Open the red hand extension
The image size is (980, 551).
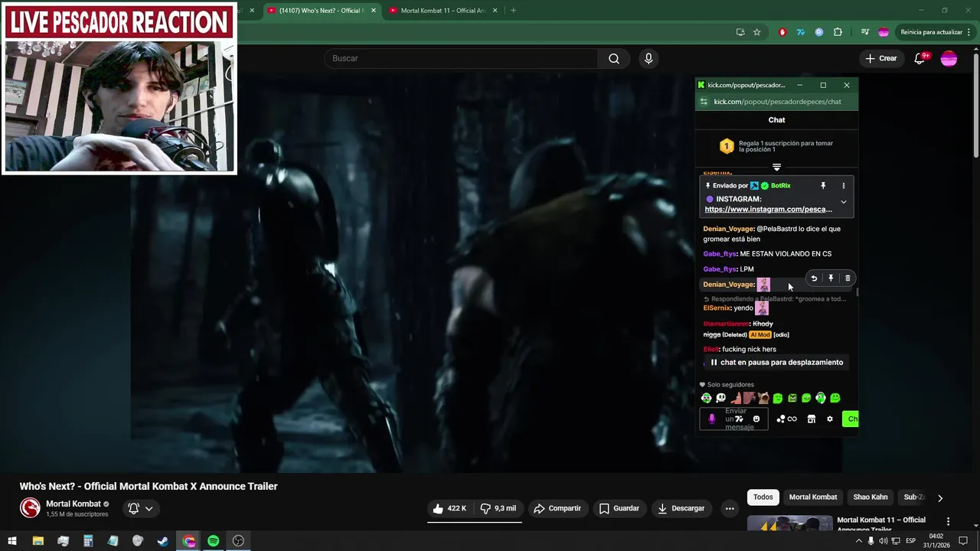tap(782, 32)
